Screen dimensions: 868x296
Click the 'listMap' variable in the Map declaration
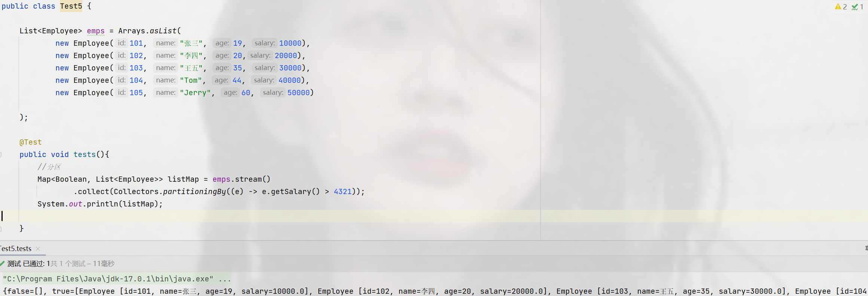[183, 179]
